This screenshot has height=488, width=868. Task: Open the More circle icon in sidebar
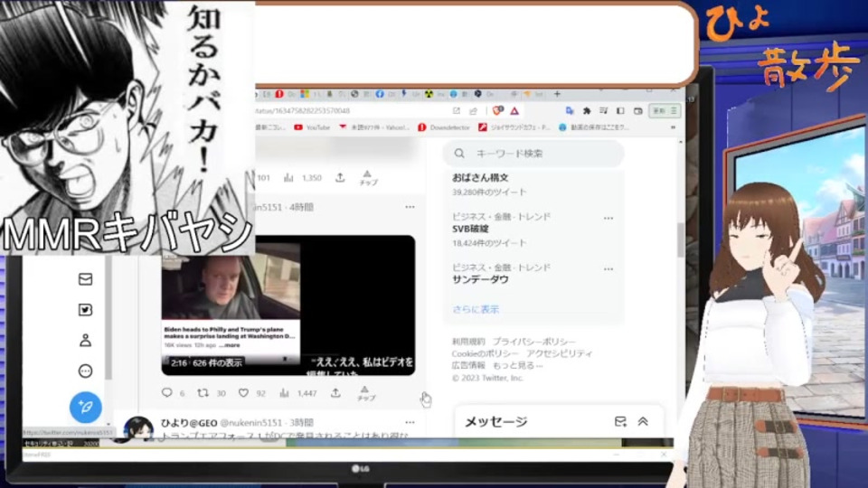[x=85, y=371]
